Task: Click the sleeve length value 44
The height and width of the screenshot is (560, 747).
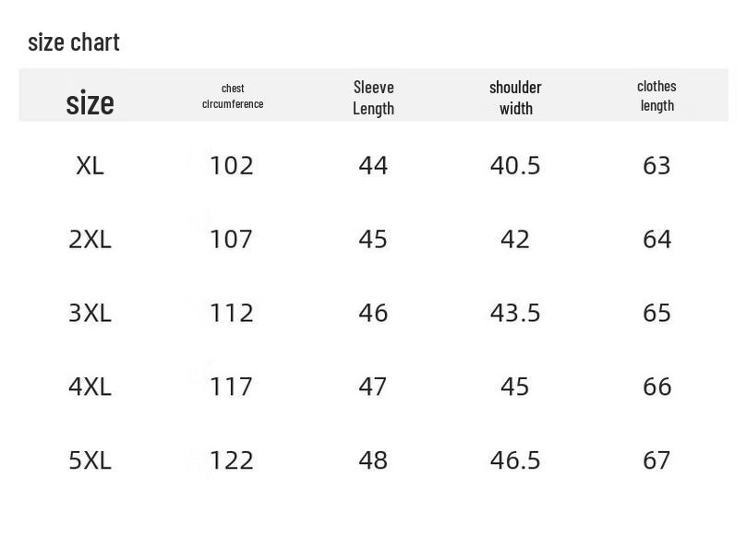Action: 373,166
